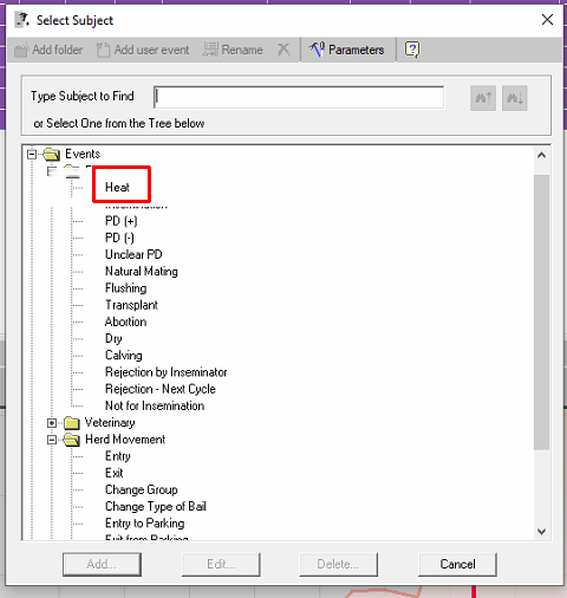Open the Parameters tool
The height and width of the screenshot is (598, 567).
click(347, 50)
